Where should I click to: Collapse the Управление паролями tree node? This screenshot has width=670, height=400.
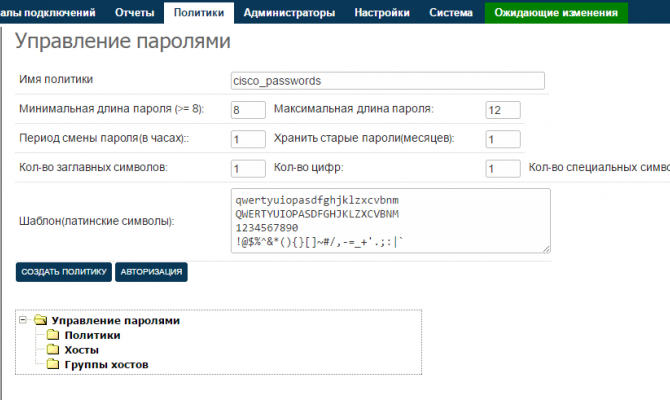tap(24, 321)
